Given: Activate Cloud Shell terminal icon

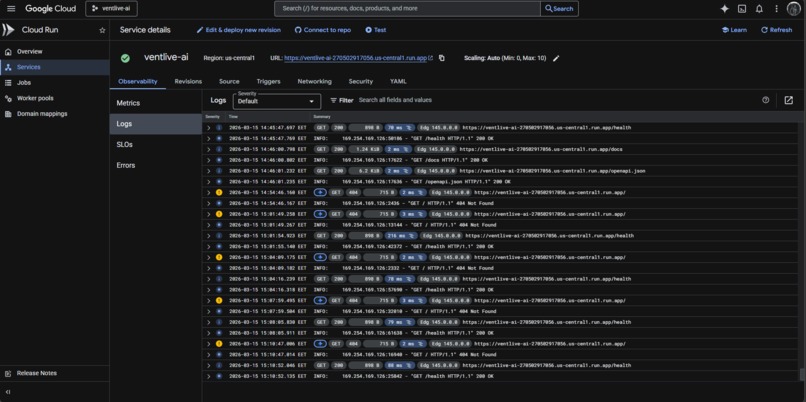Looking at the screenshot, I should pos(742,9).
